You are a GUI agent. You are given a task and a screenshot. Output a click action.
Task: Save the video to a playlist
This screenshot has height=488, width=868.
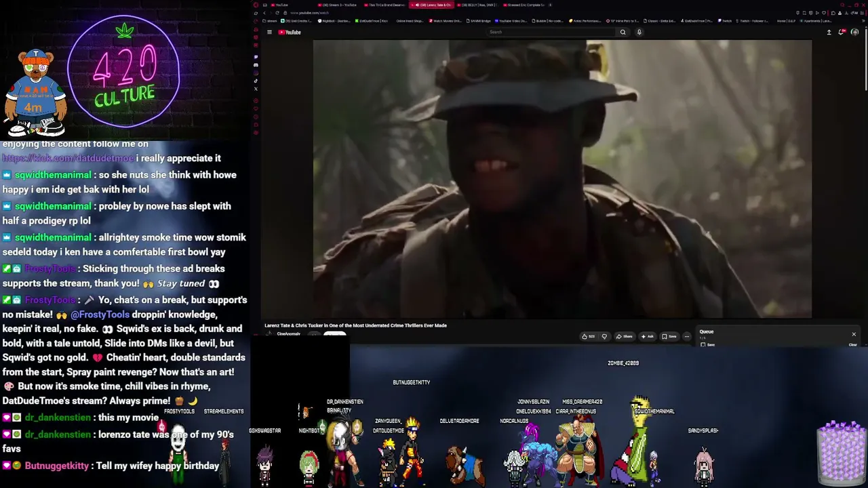(x=669, y=336)
